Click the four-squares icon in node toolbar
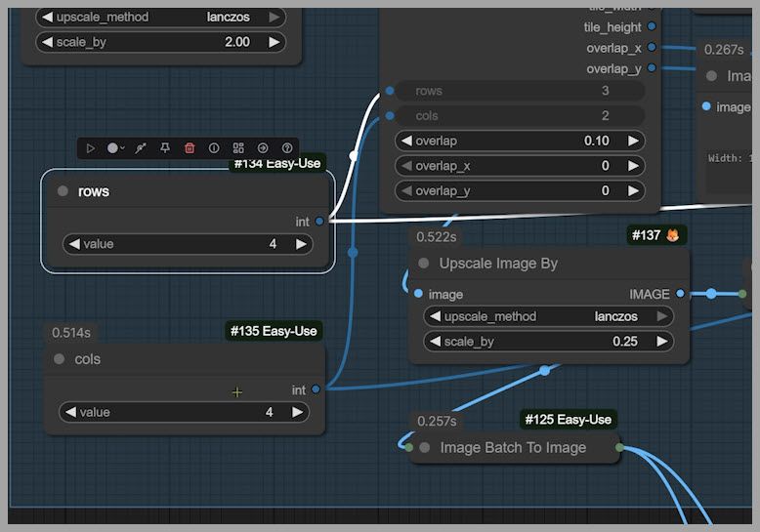This screenshot has height=532, width=760. [238, 148]
